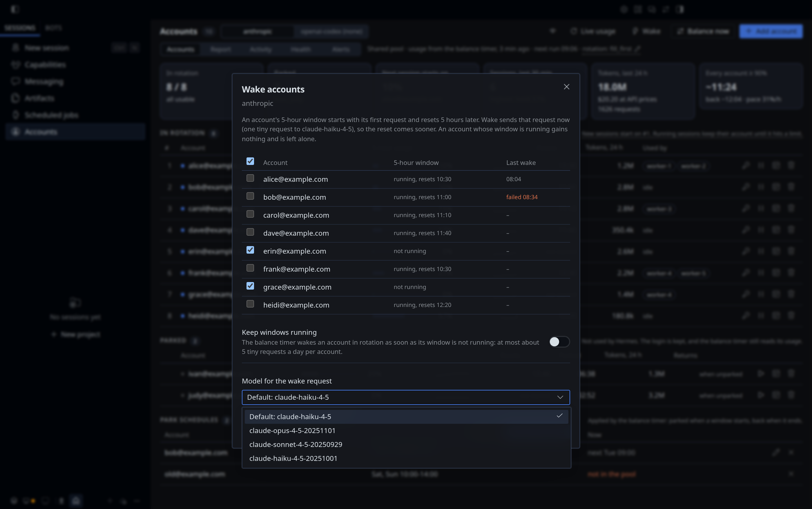This screenshot has width=812, height=509.
Task: Click the erin@example.com account name
Action: 294,251
